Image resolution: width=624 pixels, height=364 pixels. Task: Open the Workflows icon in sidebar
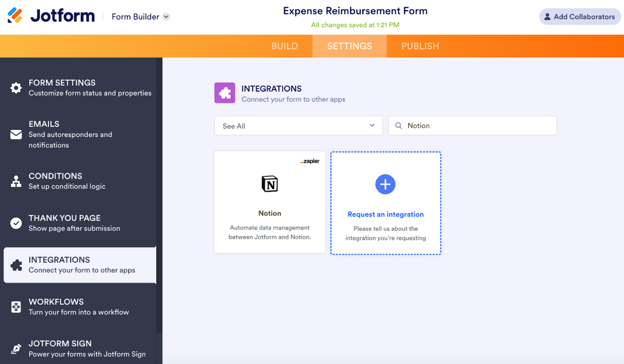click(16, 307)
